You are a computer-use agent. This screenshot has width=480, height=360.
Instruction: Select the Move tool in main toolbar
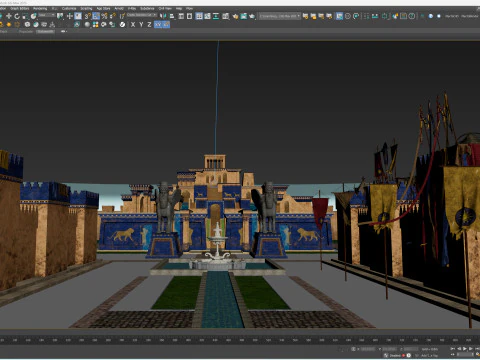point(9,16)
